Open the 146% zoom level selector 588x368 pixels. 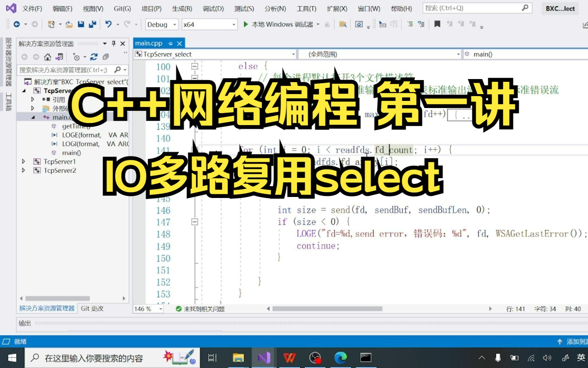[x=148, y=309]
